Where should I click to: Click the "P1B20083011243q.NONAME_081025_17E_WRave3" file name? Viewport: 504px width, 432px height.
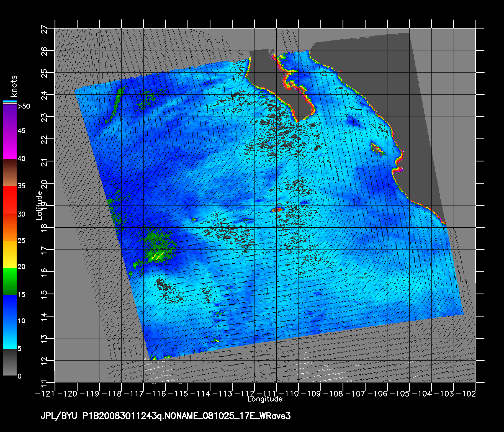click(x=187, y=416)
